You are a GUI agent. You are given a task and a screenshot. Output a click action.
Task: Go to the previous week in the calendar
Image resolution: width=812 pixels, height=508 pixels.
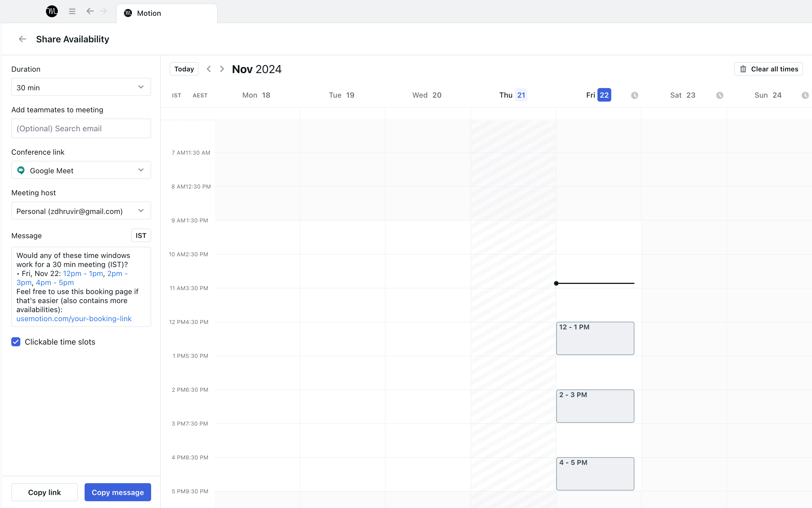[x=209, y=69]
